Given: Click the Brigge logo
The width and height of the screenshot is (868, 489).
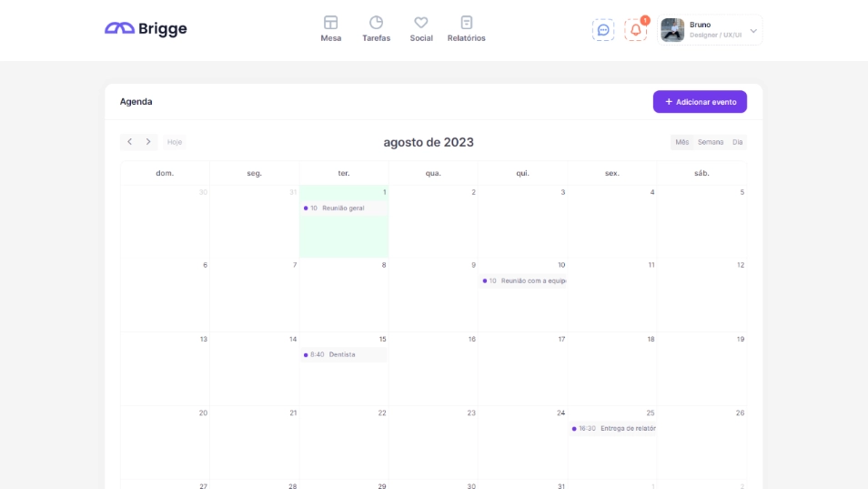Looking at the screenshot, I should click(x=146, y=29).
